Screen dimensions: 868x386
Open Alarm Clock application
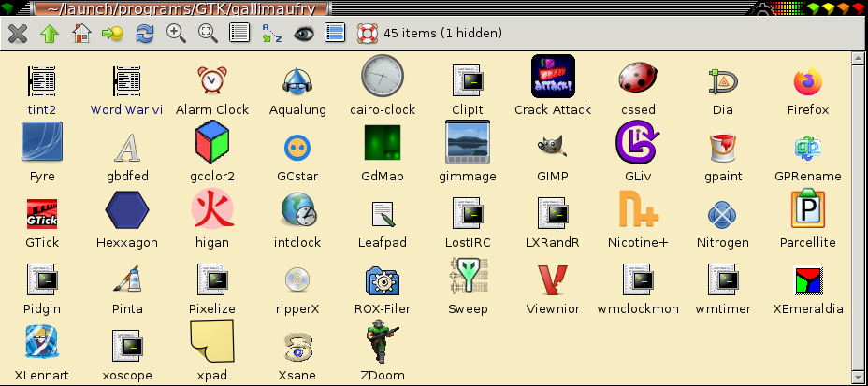[x=212, y=79]
